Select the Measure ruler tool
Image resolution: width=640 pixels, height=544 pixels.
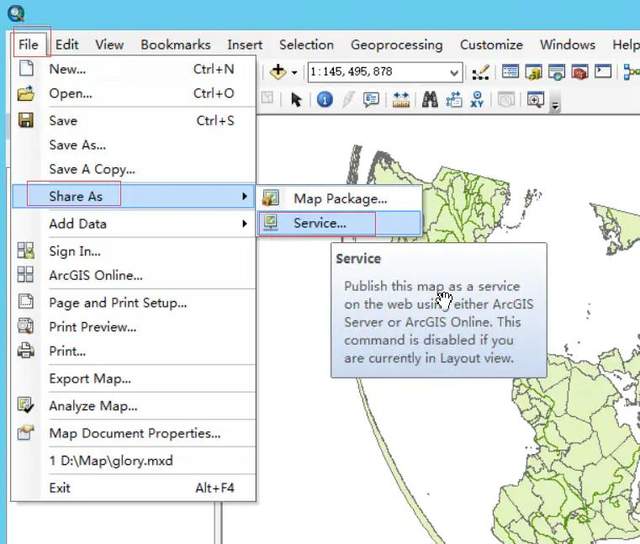[401, 100]
